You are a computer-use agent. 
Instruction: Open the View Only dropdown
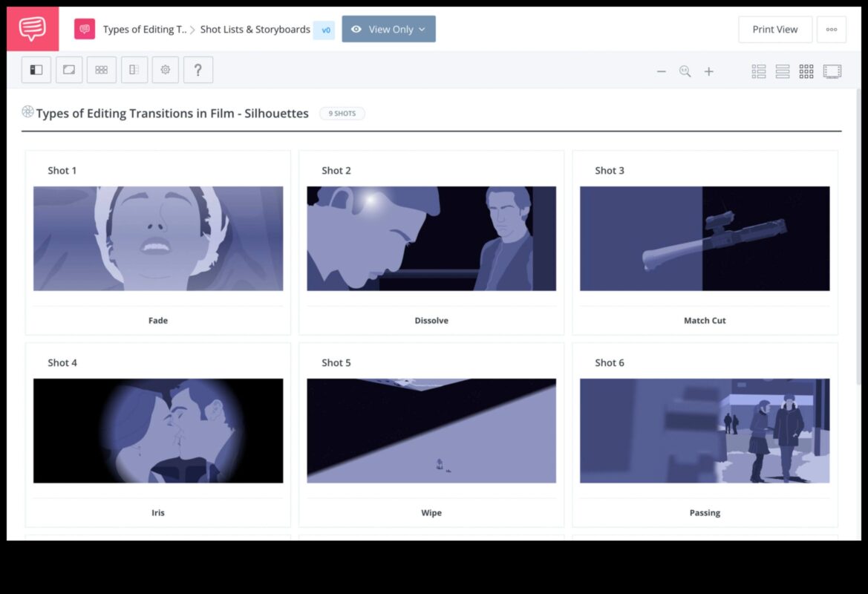coord(388,29)
